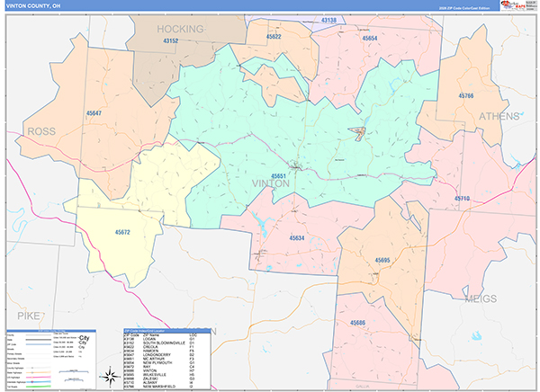This screenshot has width=540, height=392.
Task: Click the MC ARTHUR row in ZIP index
Action: (x=167, y=359)
